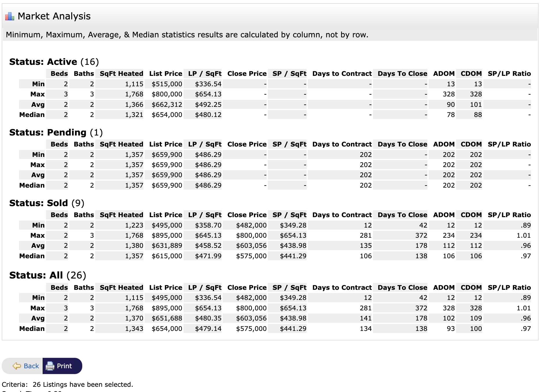556x392 pixels.
Task: Select the List Price column header in Active table
Action: [165, 74]
